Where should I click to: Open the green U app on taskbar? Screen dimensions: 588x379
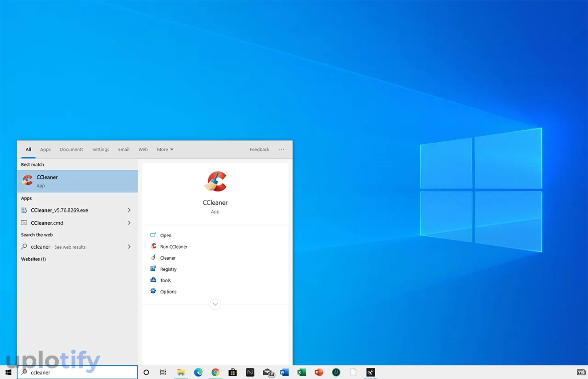[x=336, y=372]
